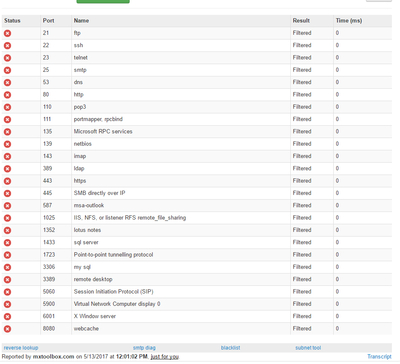Click the 'SMB directly over IP' text
The height and width of the screenshot is (364, 400).
click(99, 193)
